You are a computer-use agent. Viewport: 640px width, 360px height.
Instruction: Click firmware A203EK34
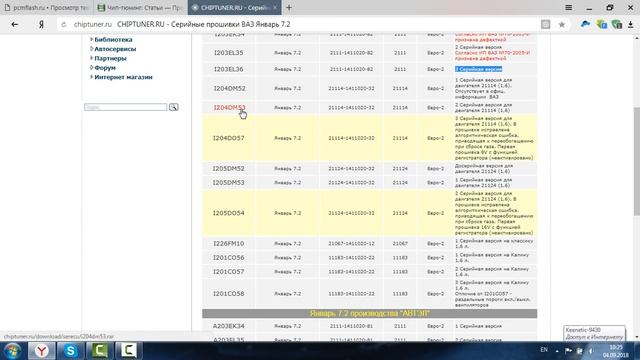pyautogui.click(x=229, y=326)
